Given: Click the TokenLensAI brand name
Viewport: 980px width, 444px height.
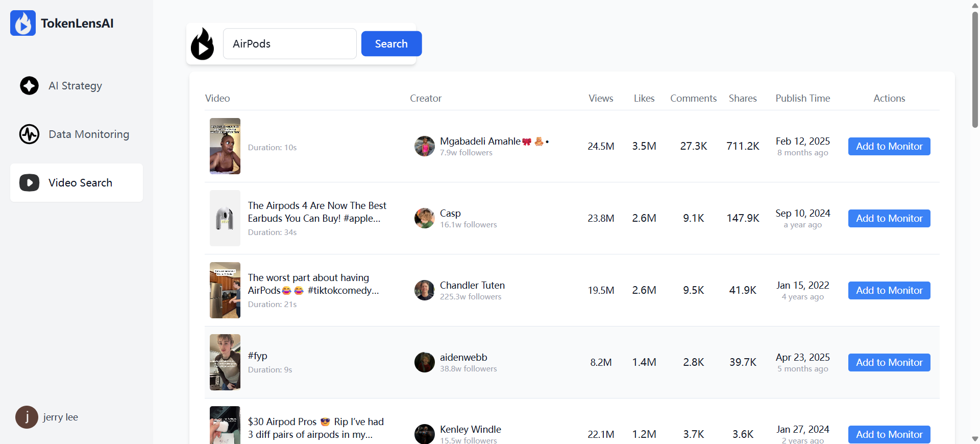Looking at the screenshot, I should [77, 23].
